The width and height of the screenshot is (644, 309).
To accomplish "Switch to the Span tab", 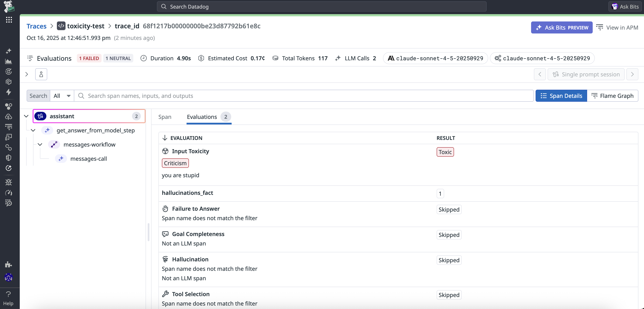I will [165, 117].
